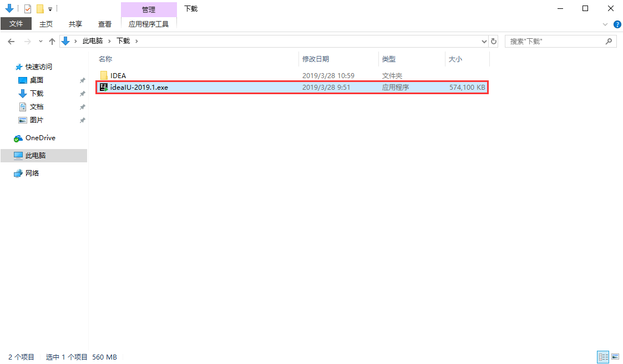Click the IDEA folder icon
The image size is (623, 364).
coord(104,75)
